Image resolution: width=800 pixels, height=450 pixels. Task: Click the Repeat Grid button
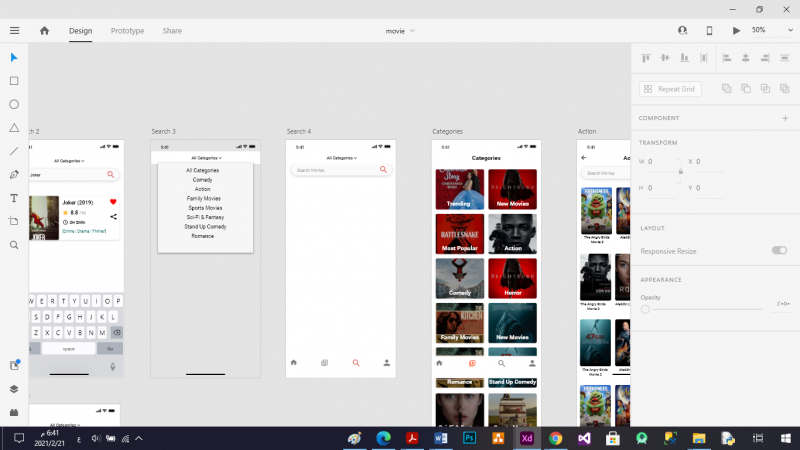(670, 89)
